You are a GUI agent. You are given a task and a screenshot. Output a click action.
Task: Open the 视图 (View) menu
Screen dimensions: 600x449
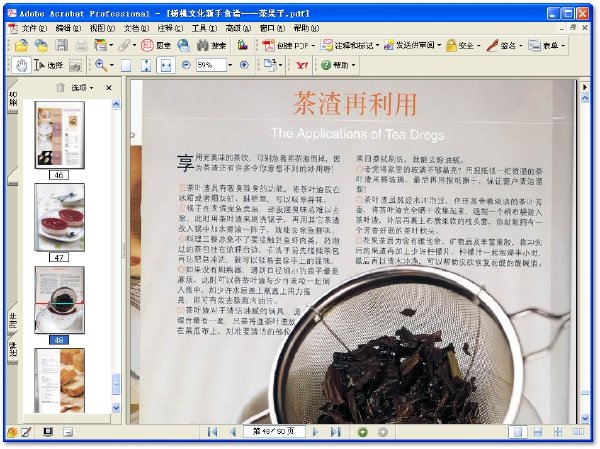[102, 28]
